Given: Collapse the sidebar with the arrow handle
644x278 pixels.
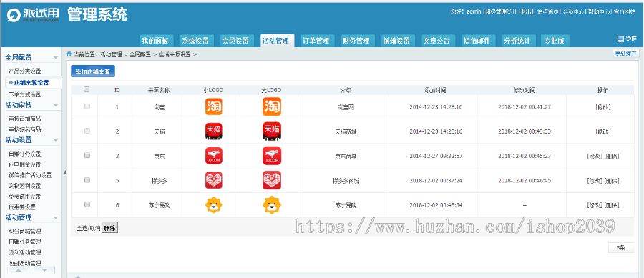Looking at the screenshot, I should click(x=64, y=173).
